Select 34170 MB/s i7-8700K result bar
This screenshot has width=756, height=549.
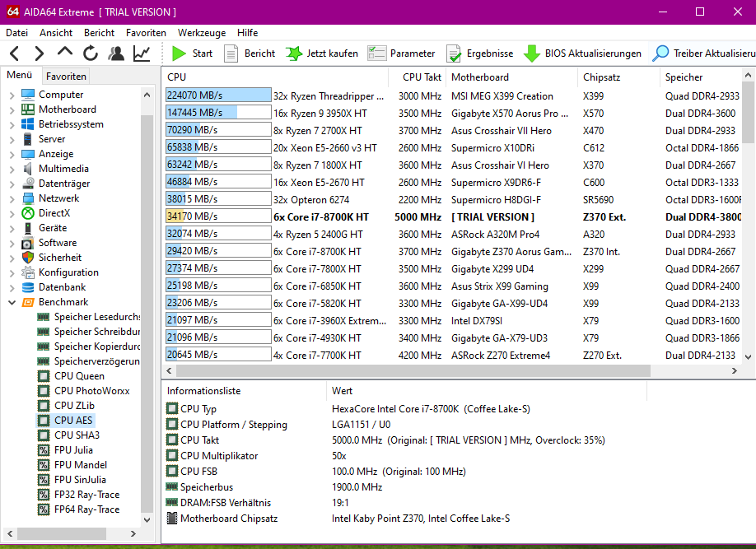218,216
